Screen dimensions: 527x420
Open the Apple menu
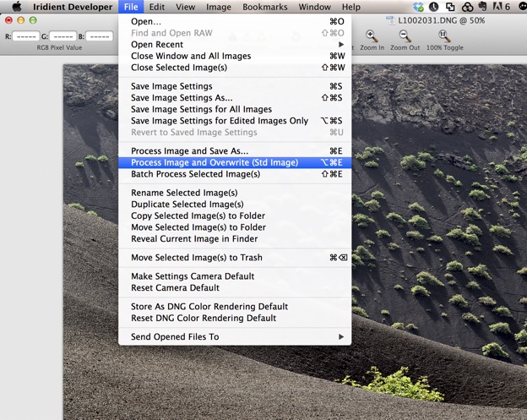(16, 7)
